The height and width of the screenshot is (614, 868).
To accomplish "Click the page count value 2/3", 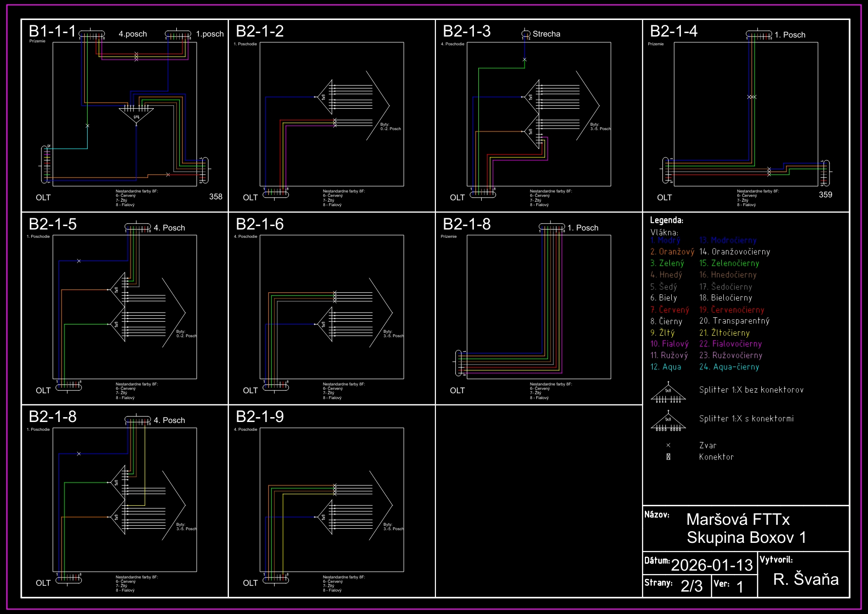I will (x=691, y=586).
